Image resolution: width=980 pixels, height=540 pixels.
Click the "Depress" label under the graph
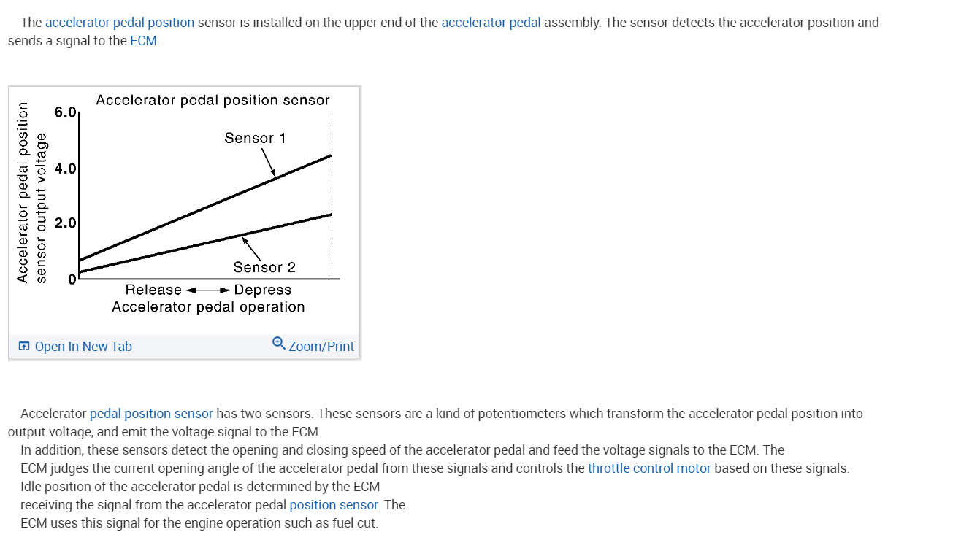click(263, 290)
